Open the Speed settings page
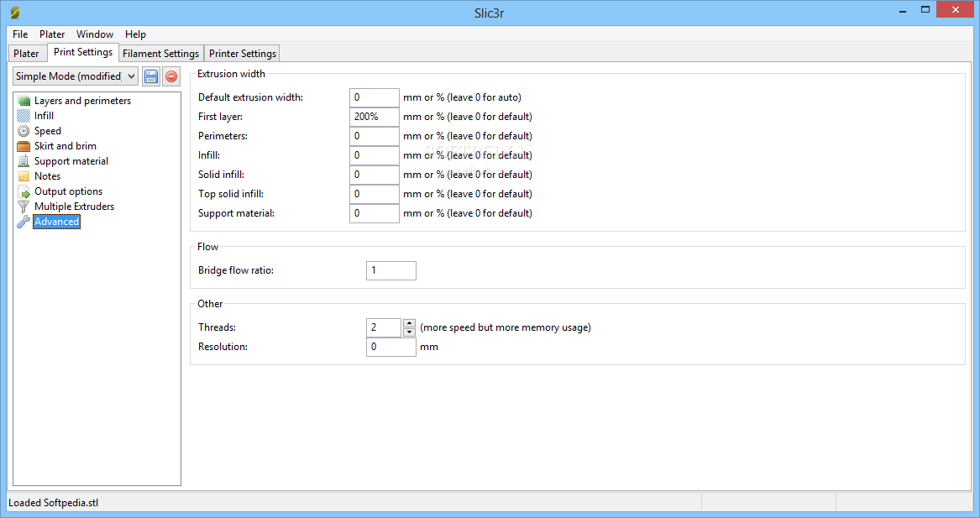Image resolution: width=980 pixels, height=518 pixels. pos(48,131)
